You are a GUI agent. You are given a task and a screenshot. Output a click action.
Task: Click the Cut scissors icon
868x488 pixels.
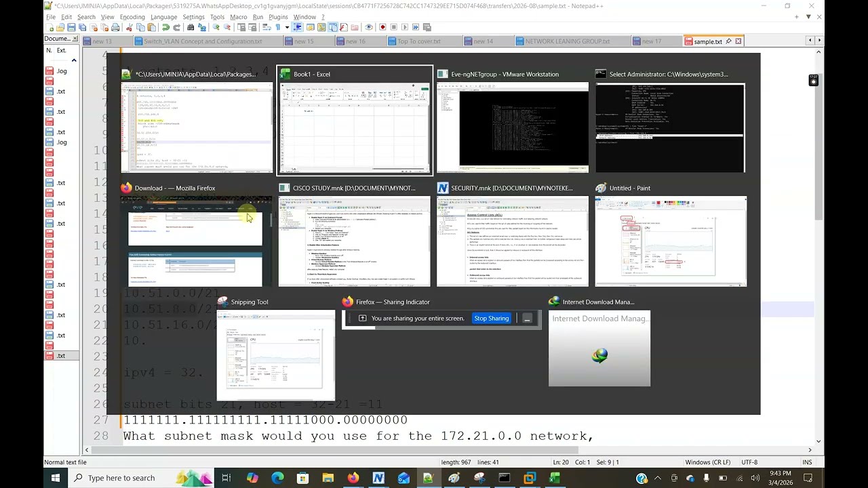(x=130, y=27)
